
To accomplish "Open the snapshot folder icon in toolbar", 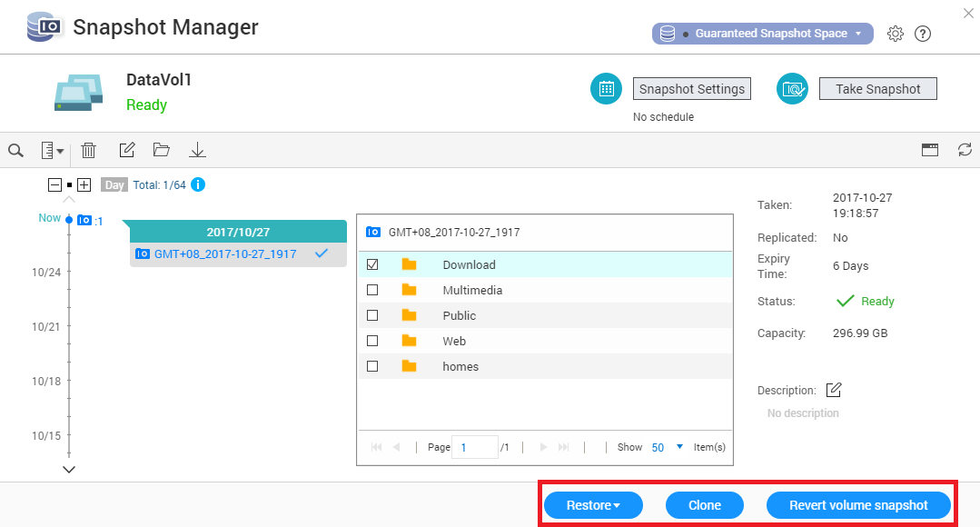I will click(162, 150).
